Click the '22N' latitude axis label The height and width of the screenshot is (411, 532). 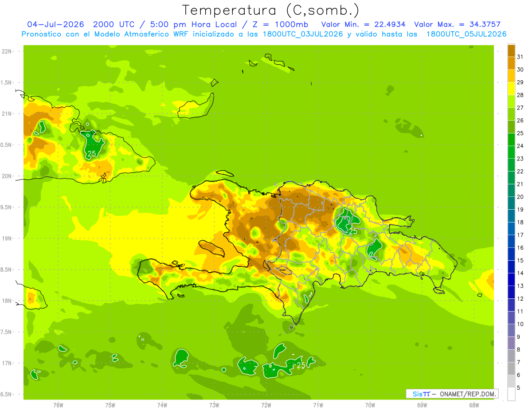tap(7, 51)
